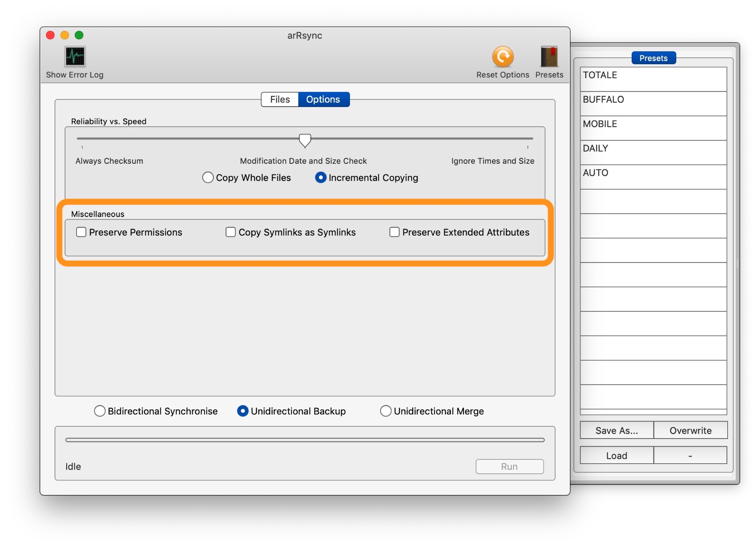Select Unidirectional Merge option
Viewport: 756px width, 548px height.
pyautogui.click(x=386, y=411)
